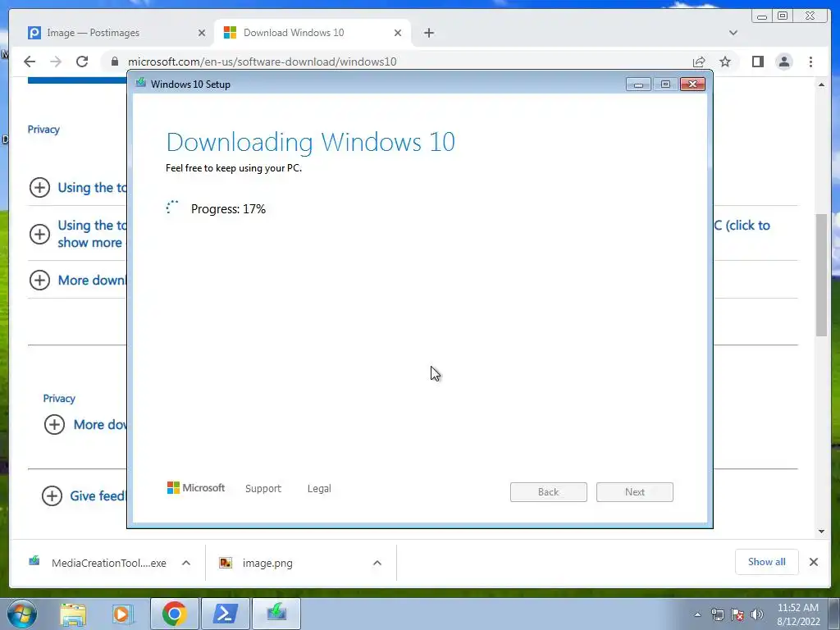
Task: Click the Next button in Setup
Action: [x=635, y=492]
